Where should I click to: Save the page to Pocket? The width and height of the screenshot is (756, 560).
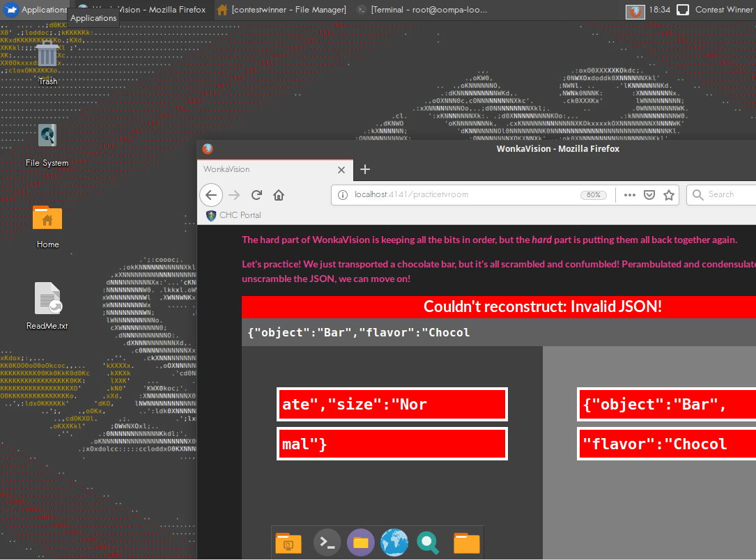click(649, 195)
